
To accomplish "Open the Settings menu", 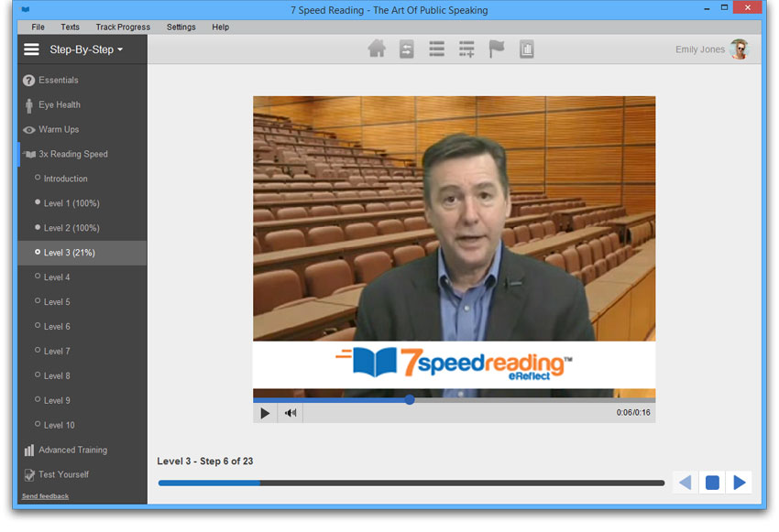I will click(x=181, y=27).
